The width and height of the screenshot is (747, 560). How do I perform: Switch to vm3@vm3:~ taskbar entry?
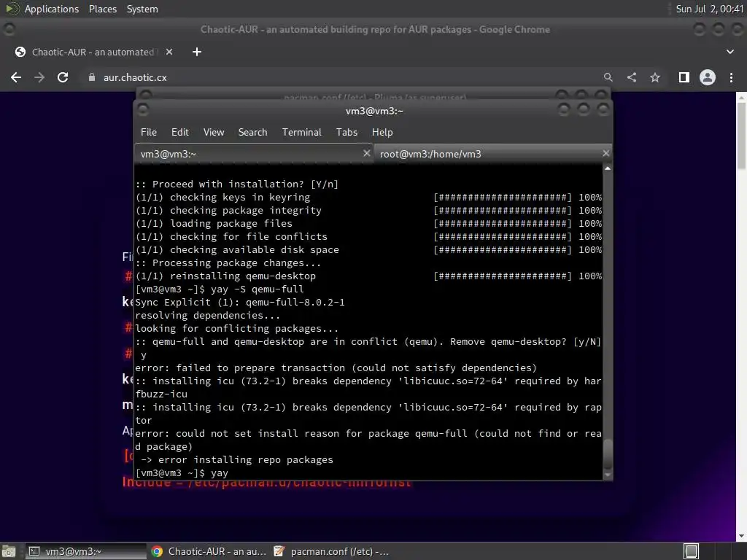point(85,551)
